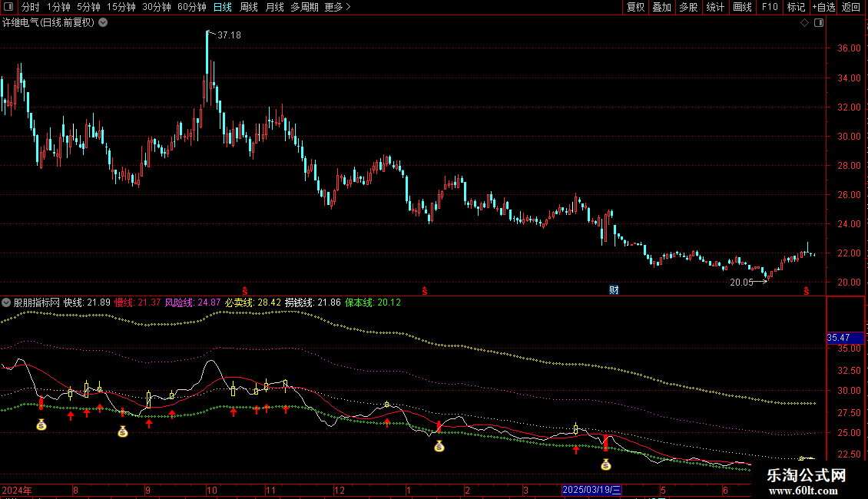Click the money bag icon near 2024年 start

(41, 425)
